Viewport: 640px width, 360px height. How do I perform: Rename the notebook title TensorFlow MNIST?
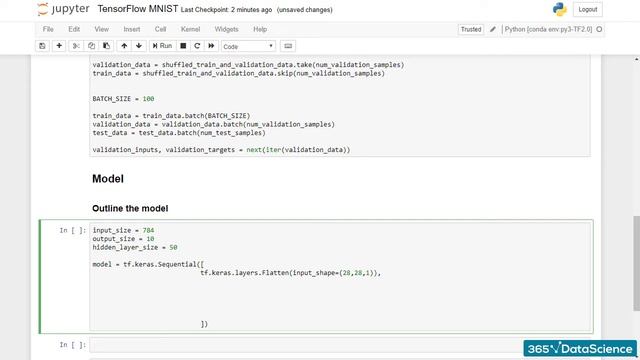(138, 9)
